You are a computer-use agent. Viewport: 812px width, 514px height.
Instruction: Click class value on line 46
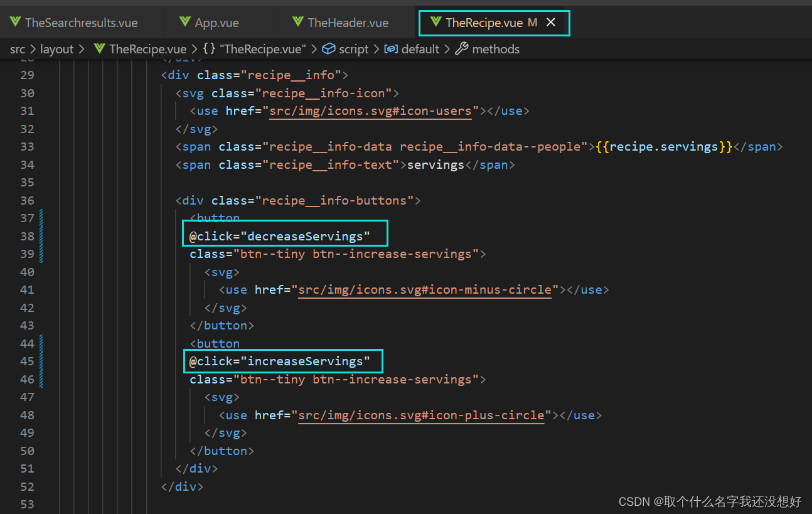tap(356, 380)
